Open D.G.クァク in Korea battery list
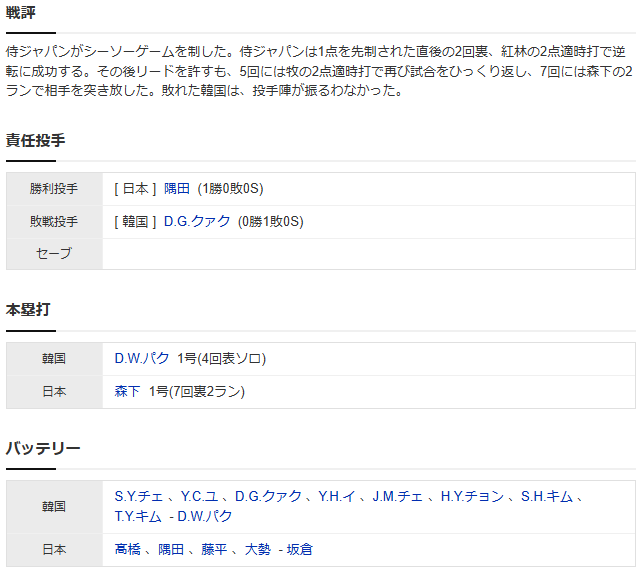This screenshot has height=571, width=640. 268,496
